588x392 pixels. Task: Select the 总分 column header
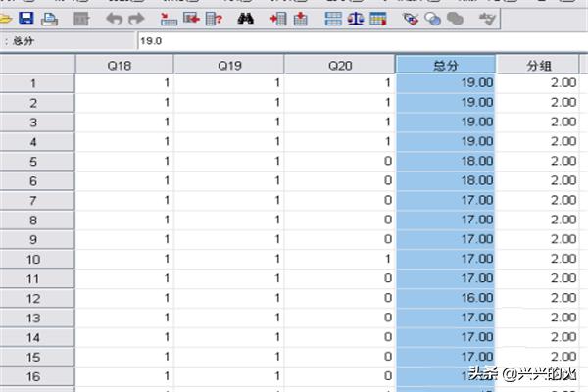pos(445,64)
